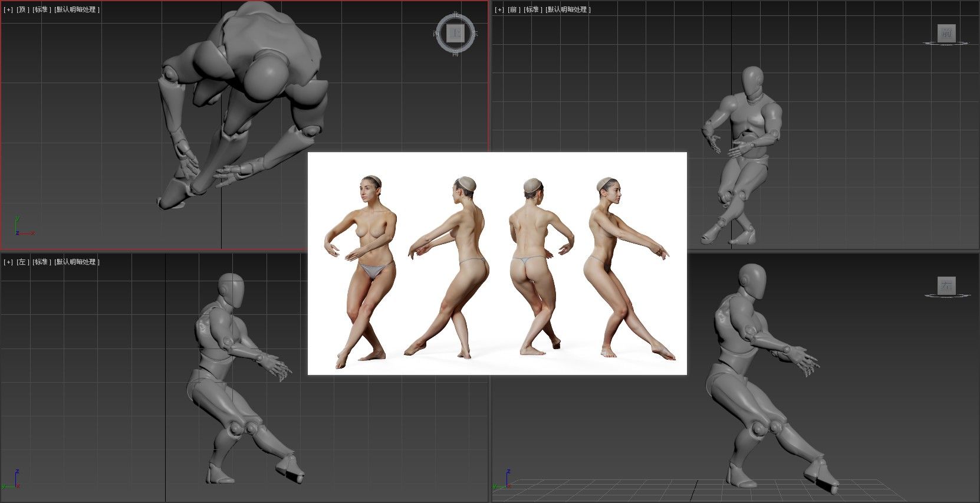Open [标准] menu in the left (左) viewport
980x503 pixels.
[41, 262]
